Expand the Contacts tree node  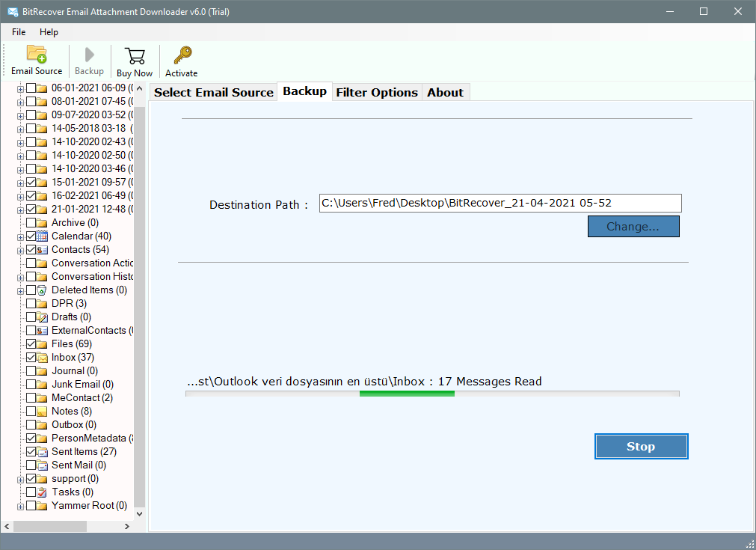(x=20, y=251)
